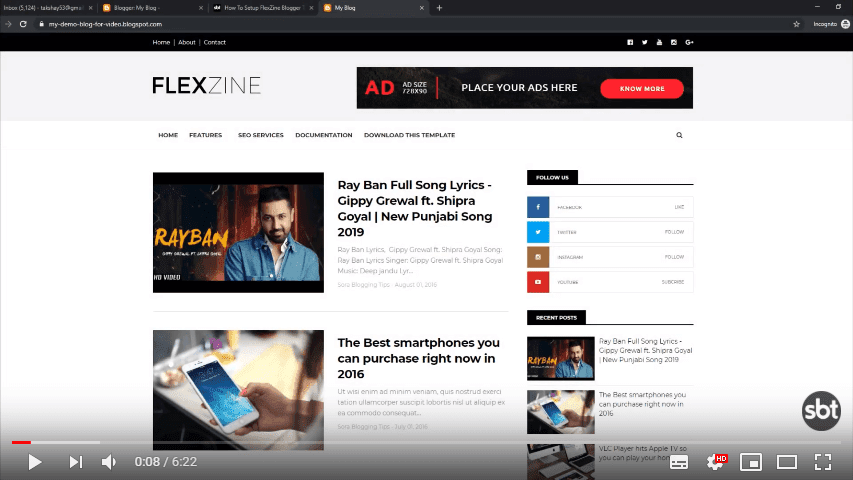
Task: Open Ray Ban link in Recent Posts
Action: pyautogui.click(x=645, y=350)
